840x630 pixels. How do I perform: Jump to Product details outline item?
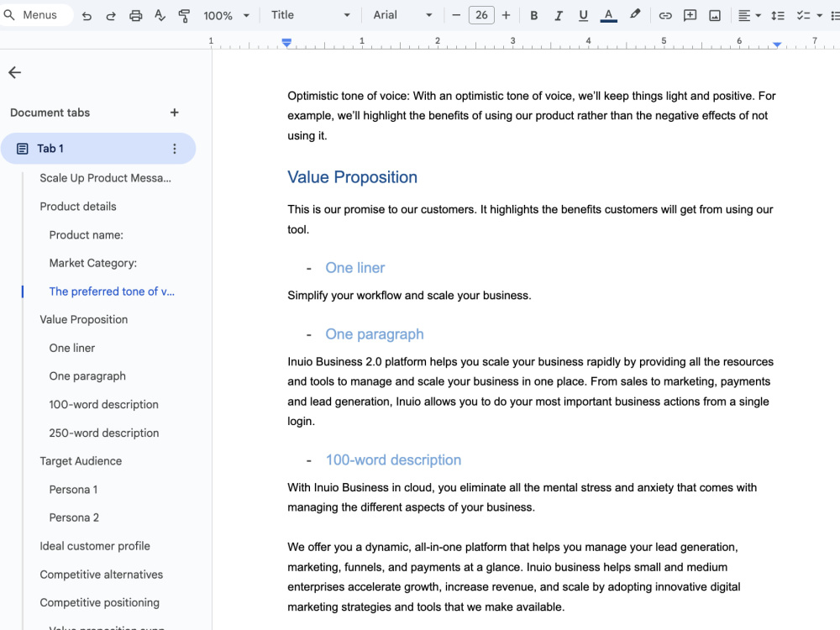pos(77,207)
